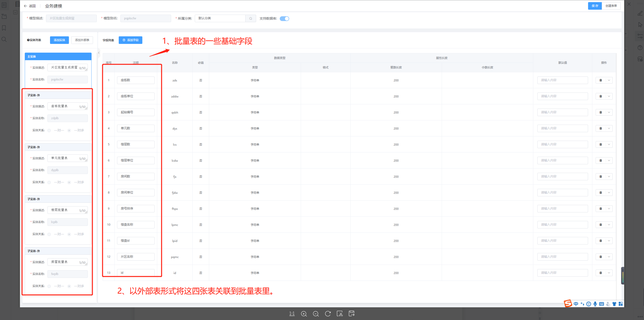Select 一对一 radio for 座栋批量表
This screenshot has width=644, height=320.
coord(49,131)
